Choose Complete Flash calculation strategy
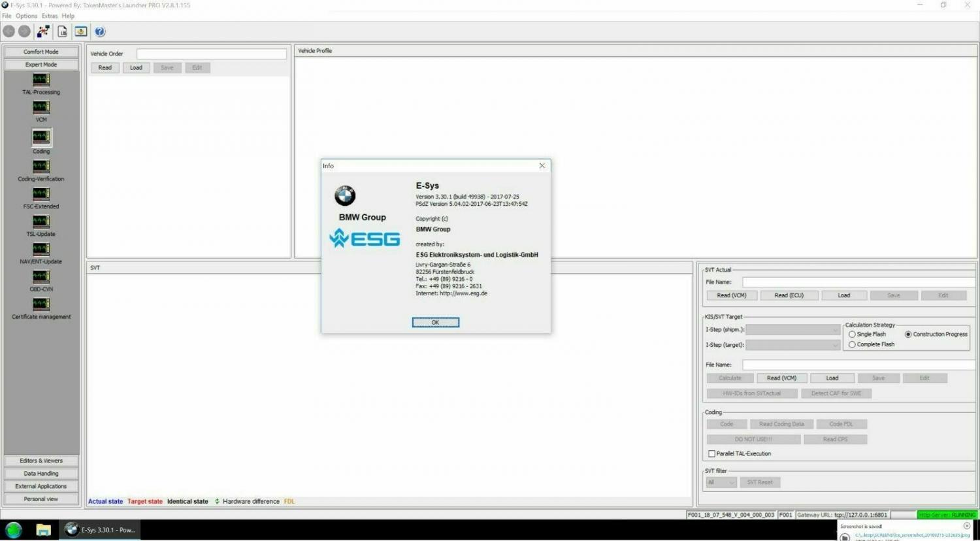980x541 pixels. coord(852,344)
